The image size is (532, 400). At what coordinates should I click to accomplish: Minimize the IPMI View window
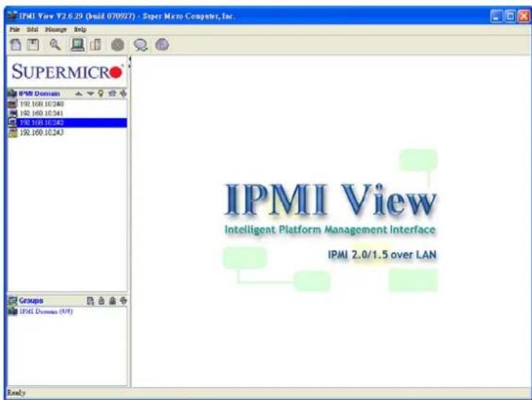tap(496, 16)
